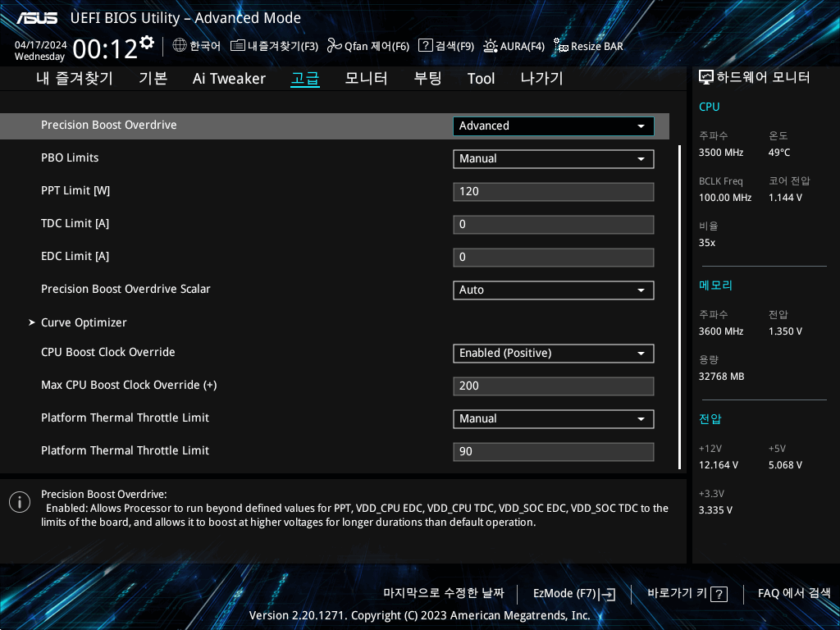
Task: Click the PPT Limit [W] label
Action: coord(75,190)
